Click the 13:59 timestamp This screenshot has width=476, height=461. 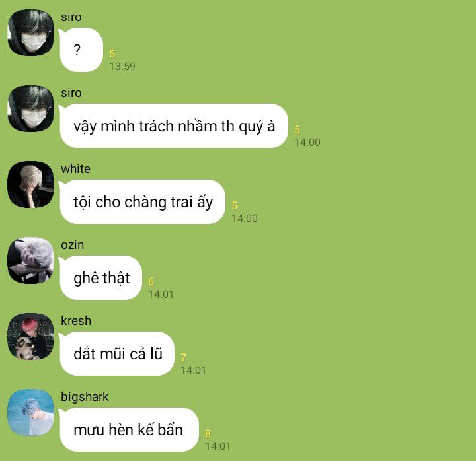click(122, 67)
